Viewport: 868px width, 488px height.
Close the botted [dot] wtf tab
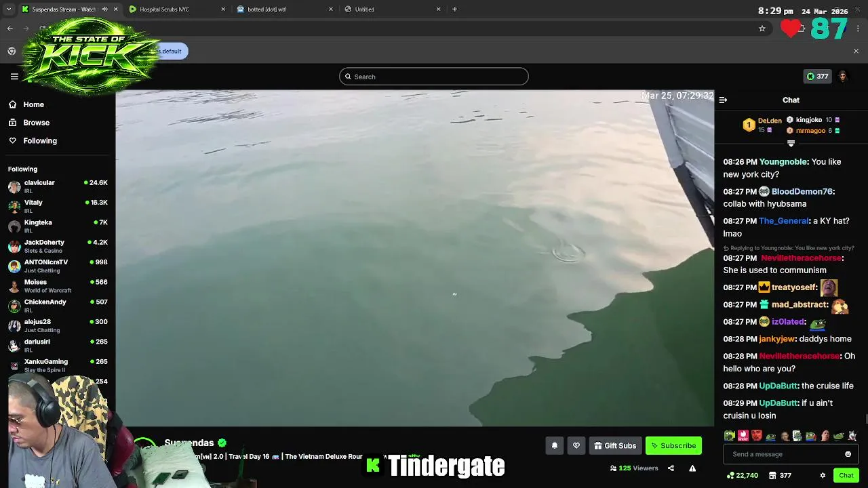coord(331,9)
